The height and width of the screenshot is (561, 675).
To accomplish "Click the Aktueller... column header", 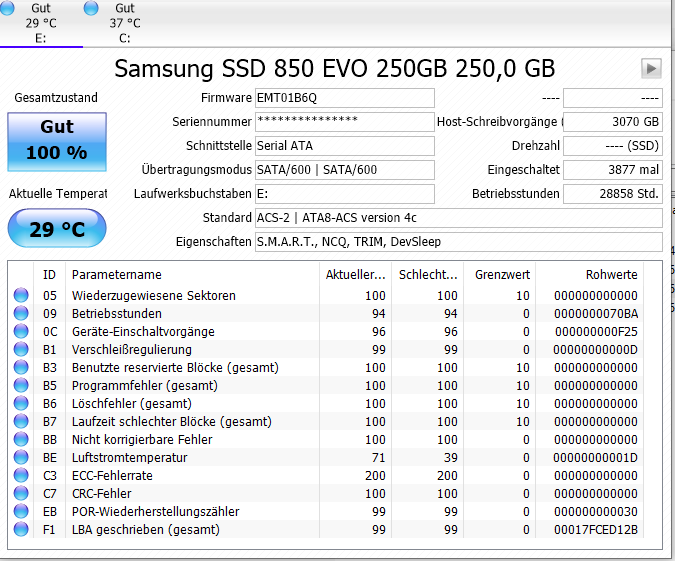I will [x=356, y=275].
